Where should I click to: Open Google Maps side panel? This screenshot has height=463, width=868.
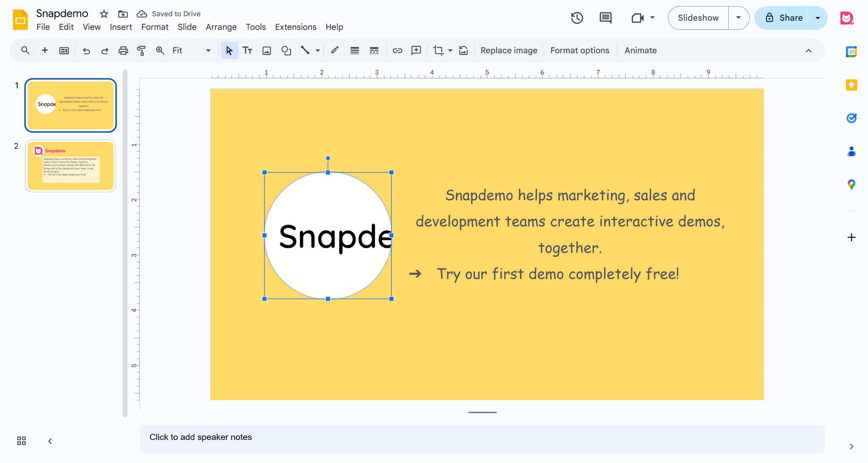tap(851, 185)
